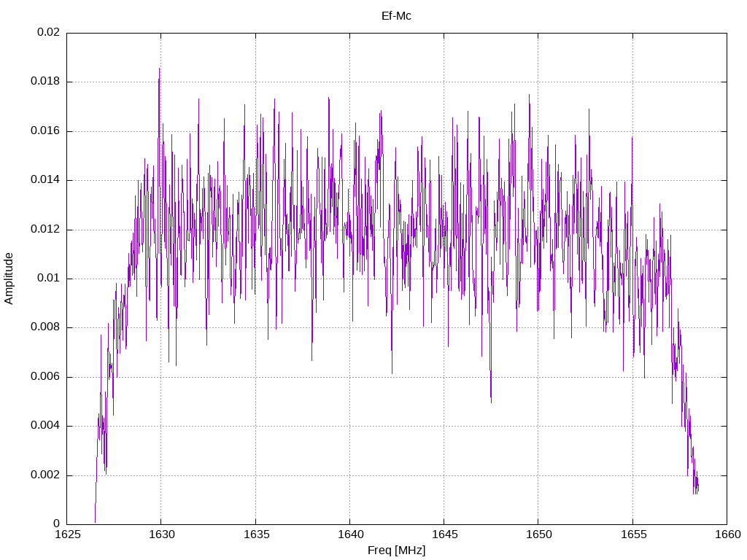Click the deepest spectrum dip near 1647.5 MHz

(x=491, y=401)
